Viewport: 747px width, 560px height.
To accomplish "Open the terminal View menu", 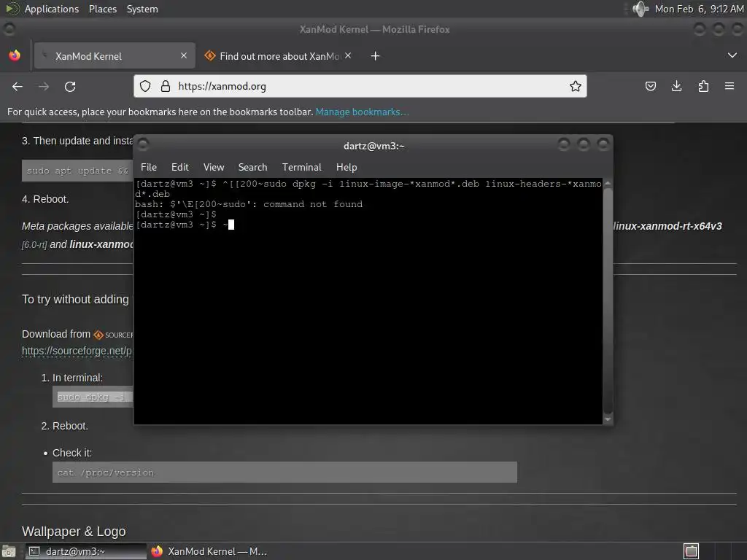I will [214, 167].
